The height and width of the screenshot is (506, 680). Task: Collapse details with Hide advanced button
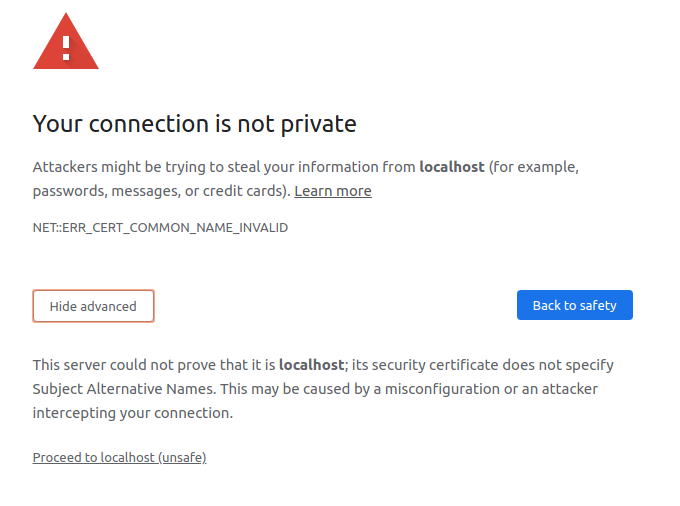93,306
